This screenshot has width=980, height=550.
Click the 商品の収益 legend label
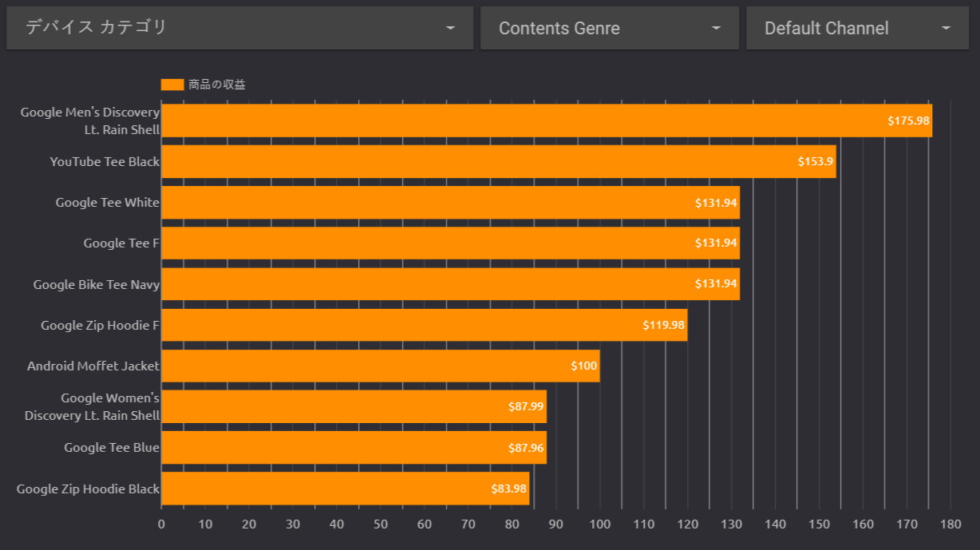point(217,85)
